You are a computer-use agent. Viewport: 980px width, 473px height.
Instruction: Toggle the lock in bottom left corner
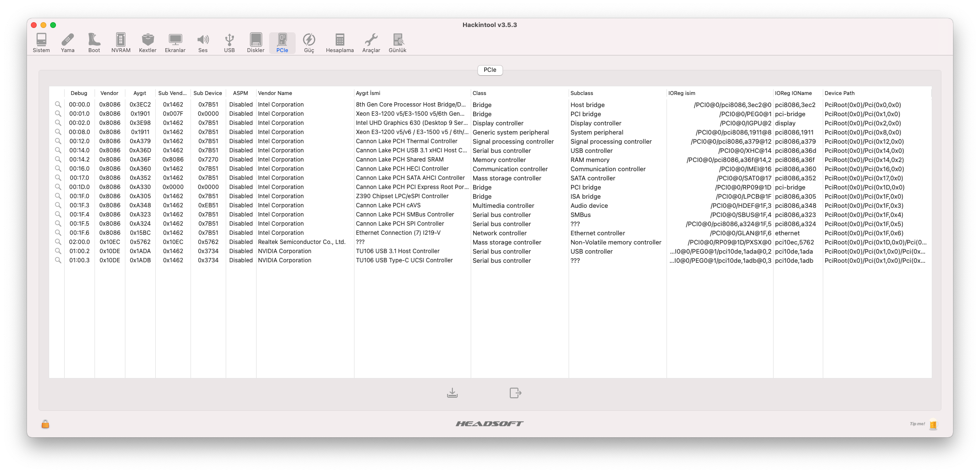pyautogui.click(x=45, y=424)
